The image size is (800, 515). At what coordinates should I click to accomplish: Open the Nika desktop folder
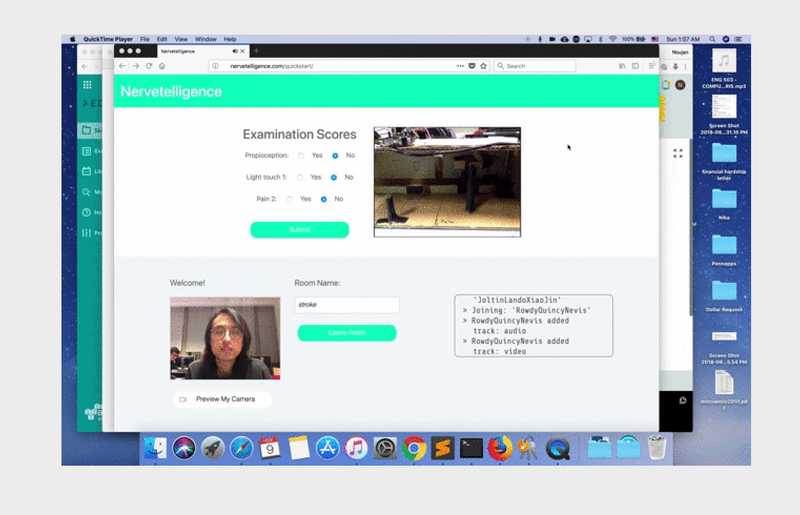tap(724, 204)
